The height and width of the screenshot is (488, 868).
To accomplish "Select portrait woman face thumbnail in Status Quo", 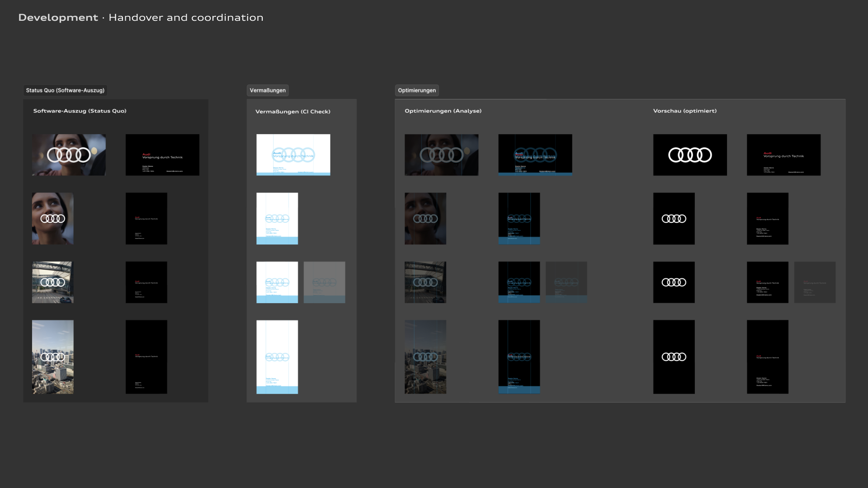I will (52, 219).
